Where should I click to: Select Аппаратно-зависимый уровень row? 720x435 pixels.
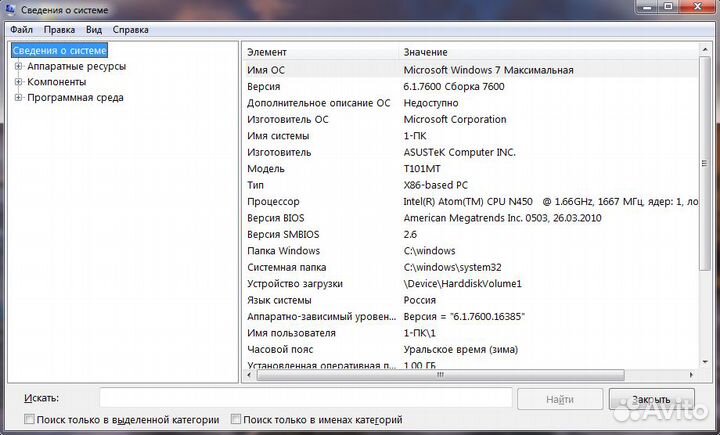click(471, 316)
